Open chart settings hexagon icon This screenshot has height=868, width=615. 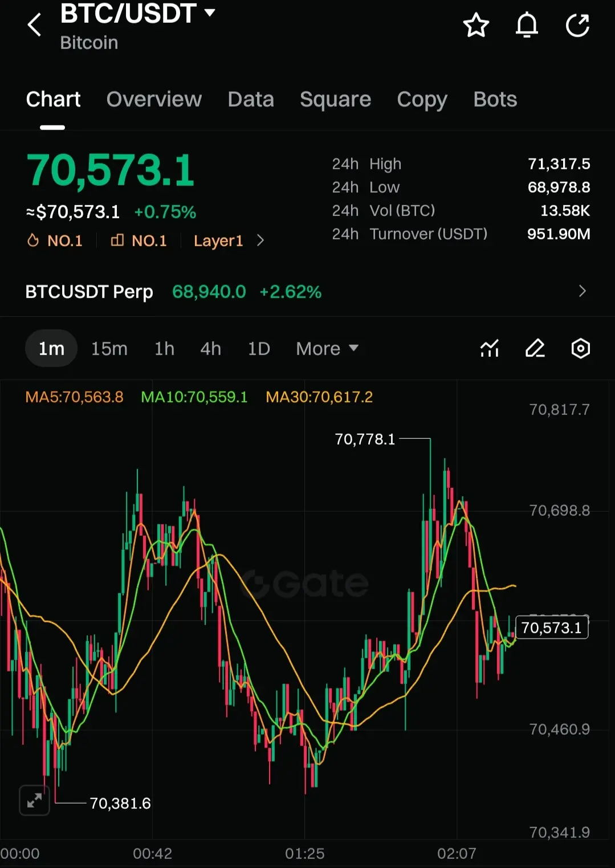click(580, 348)
